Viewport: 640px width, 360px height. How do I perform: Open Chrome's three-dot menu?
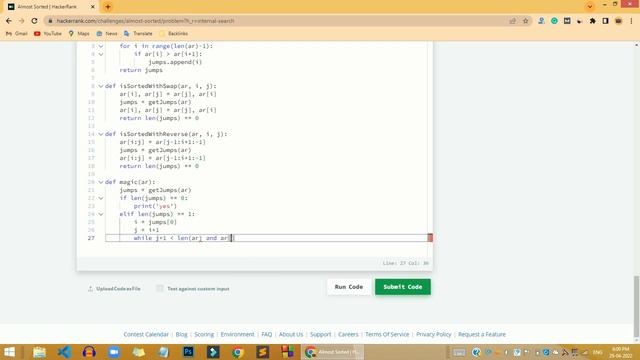631,21
